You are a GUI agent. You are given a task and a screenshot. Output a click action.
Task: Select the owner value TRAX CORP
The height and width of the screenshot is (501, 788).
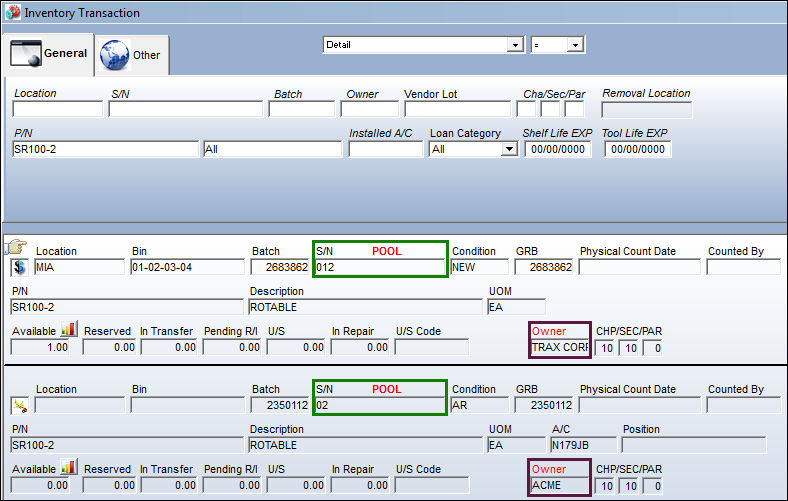point(560,347)
